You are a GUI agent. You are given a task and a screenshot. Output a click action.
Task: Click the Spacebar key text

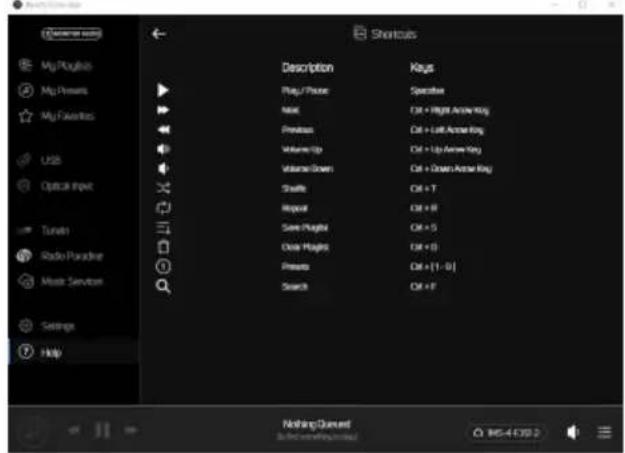(x=427, y=91)
